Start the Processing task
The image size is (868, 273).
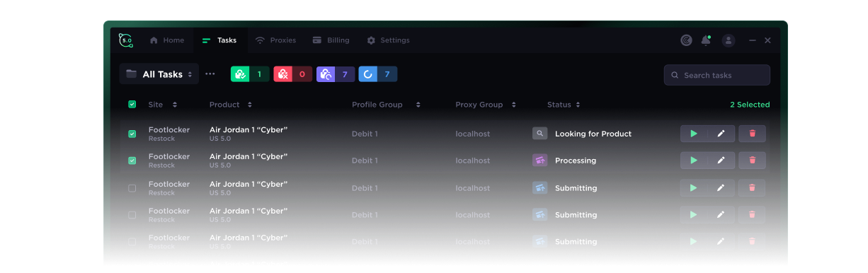694,161
